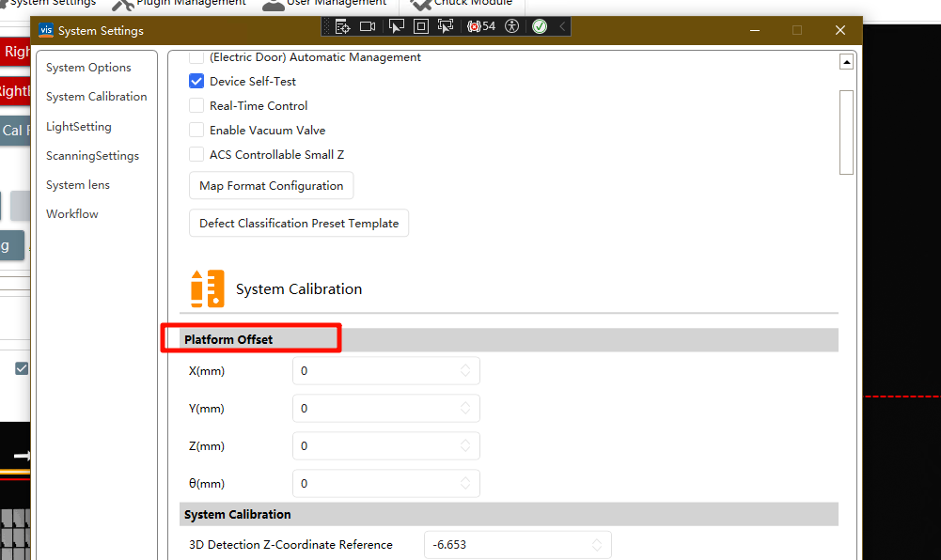Image resolution: width=941 pixels, height=560 pixels.
Task: Click the gray System Calibration section bar
Action: tap(509, 515)
